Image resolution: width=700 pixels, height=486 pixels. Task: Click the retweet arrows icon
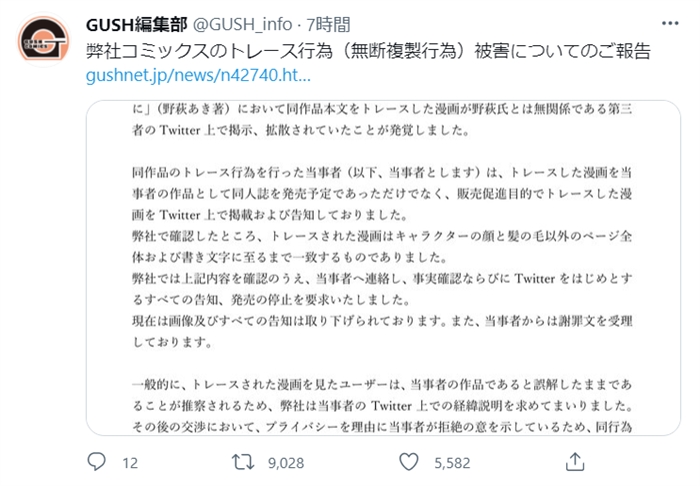[241, 462]
